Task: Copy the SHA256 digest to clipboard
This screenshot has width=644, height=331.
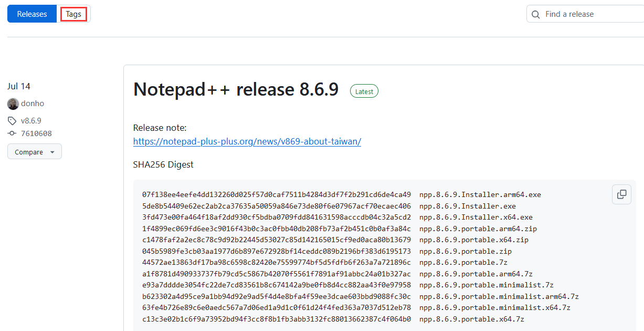Action: click(x=621, y=194)
